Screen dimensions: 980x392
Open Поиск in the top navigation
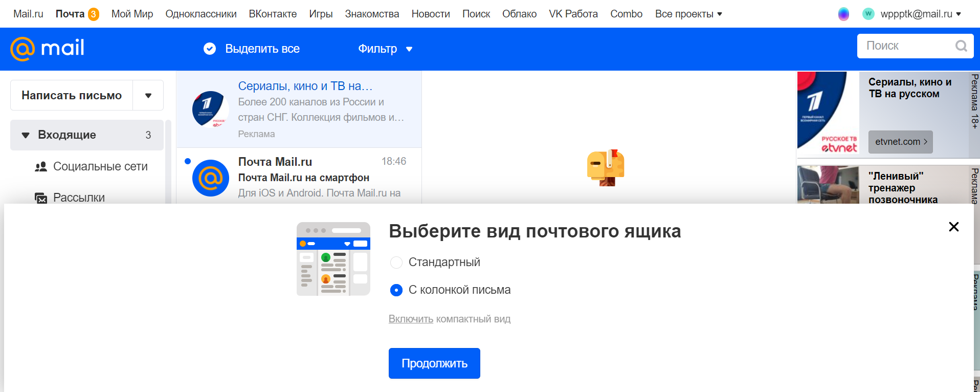(x=476, y=14)
